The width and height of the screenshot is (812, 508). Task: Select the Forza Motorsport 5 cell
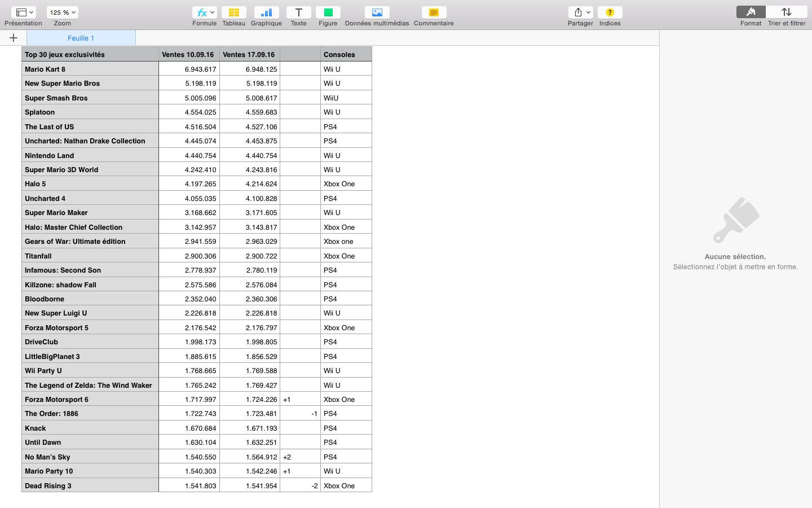(x=90, y=327)
